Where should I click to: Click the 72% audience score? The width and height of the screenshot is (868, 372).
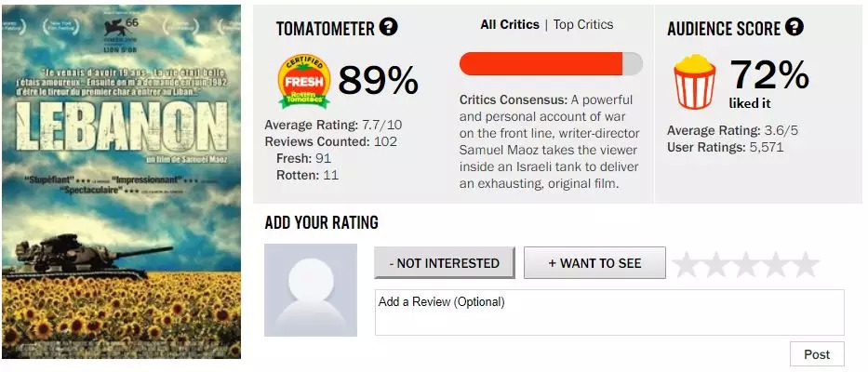tap(768, 75)
